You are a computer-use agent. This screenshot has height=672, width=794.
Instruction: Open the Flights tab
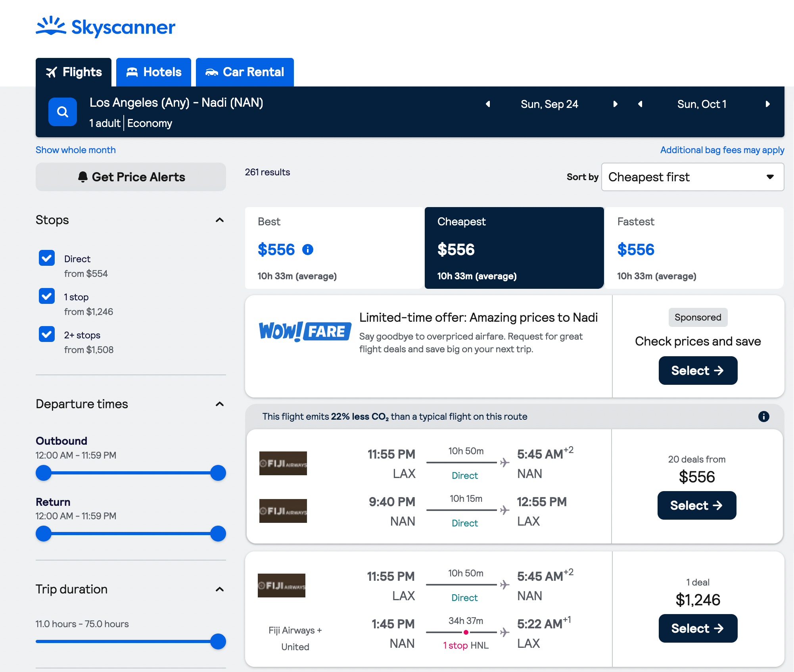click(x=74, y=72)
